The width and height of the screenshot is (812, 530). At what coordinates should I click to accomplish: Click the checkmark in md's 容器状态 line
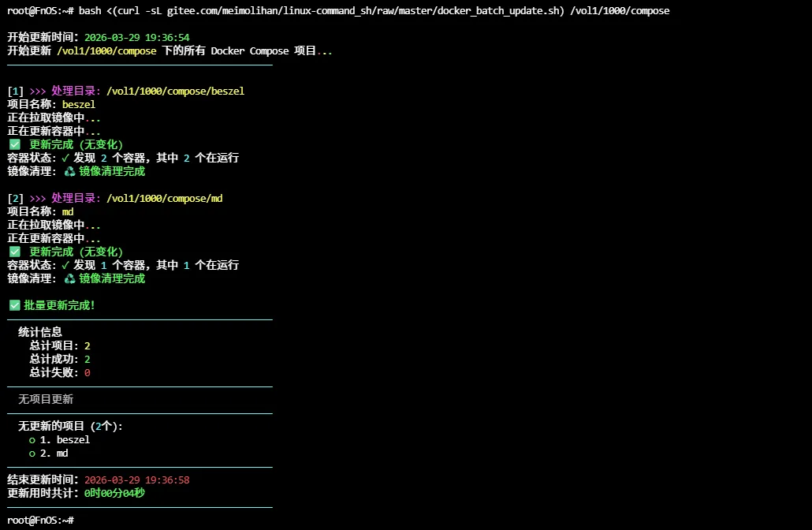click(65, 265)
